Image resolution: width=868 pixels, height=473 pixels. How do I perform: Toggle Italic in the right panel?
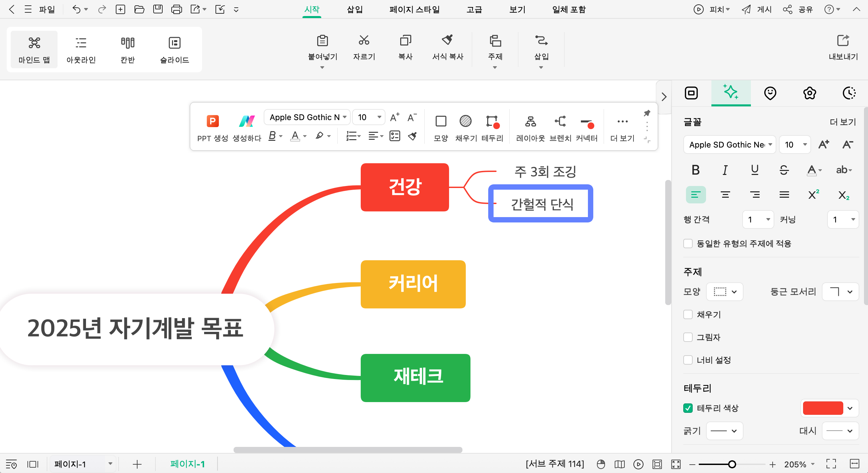[x=725, y=170]
